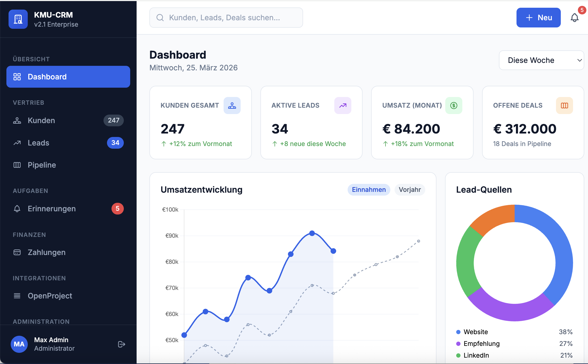588x364 pixels.
Task: Open the OpenProject integration item
Action: click(50, 296)
